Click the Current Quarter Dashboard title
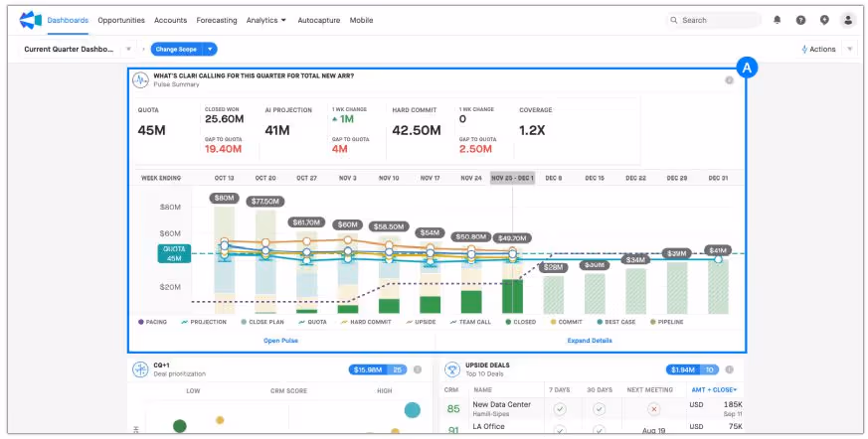The image size is (868, 439). (x=70, y=50)
